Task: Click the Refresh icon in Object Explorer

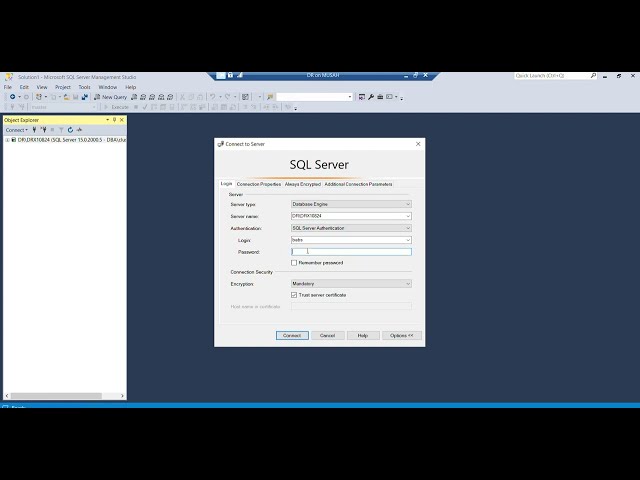Action: [70, 130]
